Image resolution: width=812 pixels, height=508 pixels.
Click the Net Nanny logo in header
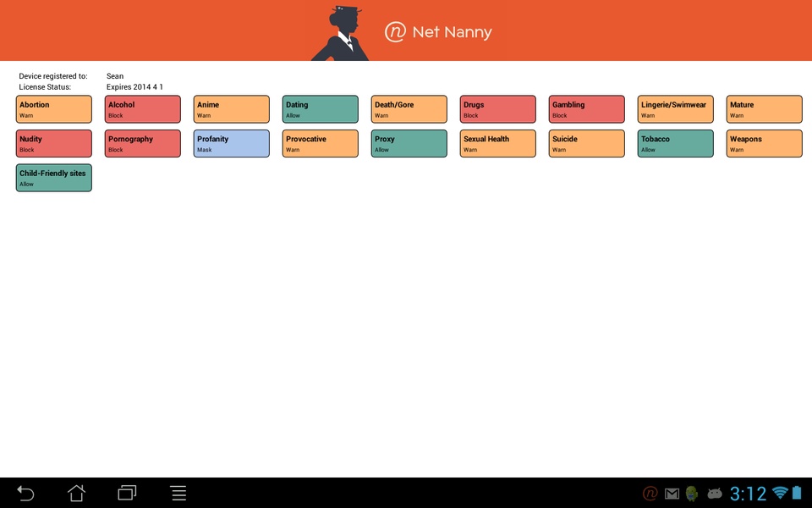click(x=438, y=32)
